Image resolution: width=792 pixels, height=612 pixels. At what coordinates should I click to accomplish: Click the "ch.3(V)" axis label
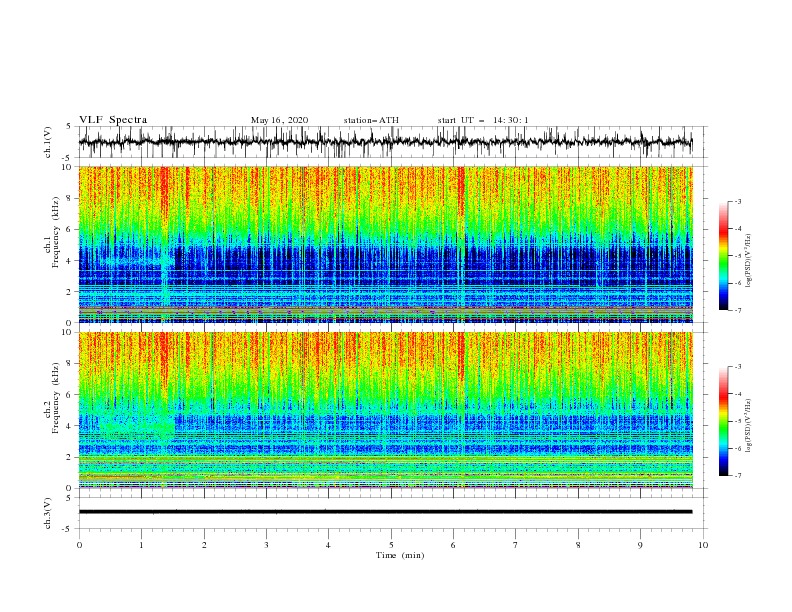coord(48,513)
